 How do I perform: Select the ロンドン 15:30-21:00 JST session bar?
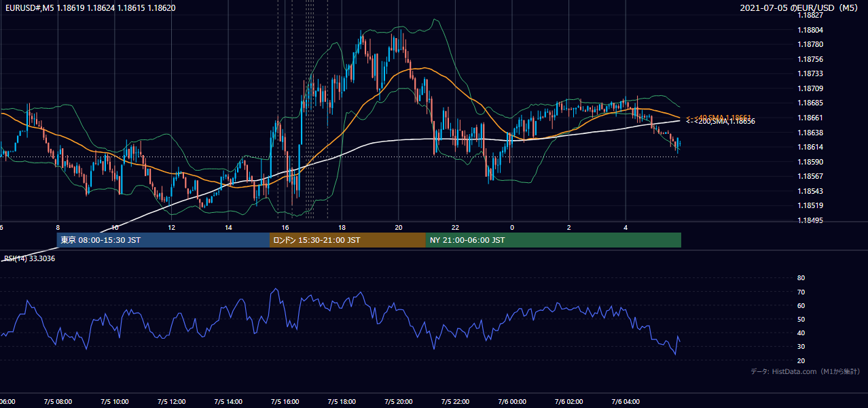coord(348,240)
